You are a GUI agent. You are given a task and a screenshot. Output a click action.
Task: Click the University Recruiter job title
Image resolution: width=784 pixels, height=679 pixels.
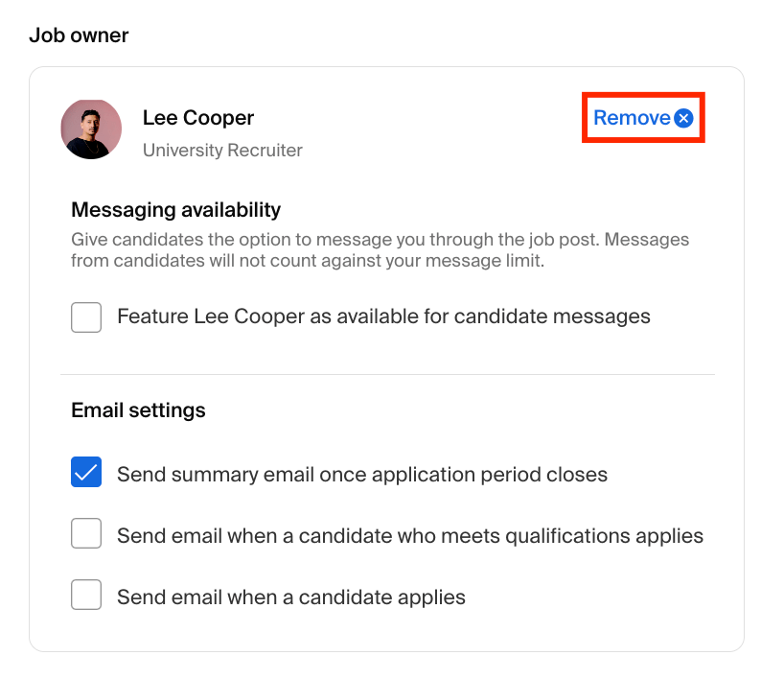(x=221, y=150)
